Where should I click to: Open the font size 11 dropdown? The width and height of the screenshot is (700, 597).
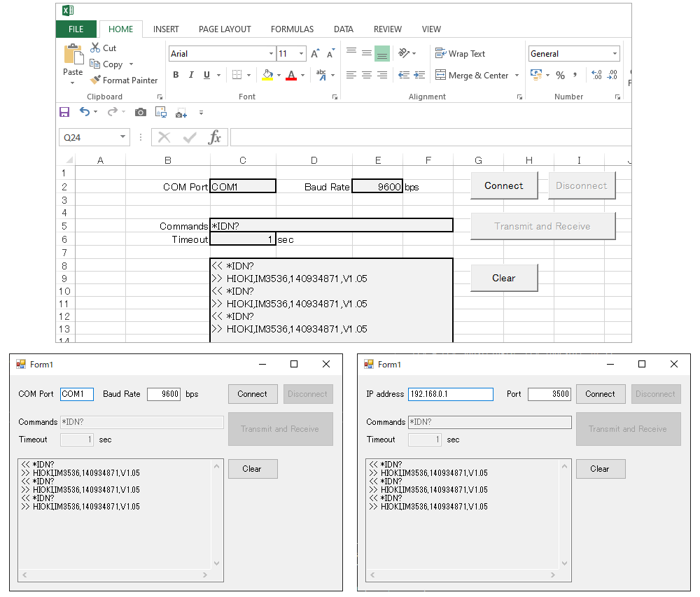(x=301, y=54)
